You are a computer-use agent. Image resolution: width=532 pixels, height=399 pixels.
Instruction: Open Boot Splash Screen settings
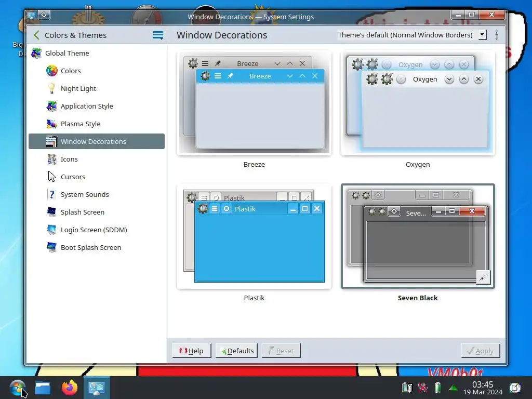click(97, 247)
